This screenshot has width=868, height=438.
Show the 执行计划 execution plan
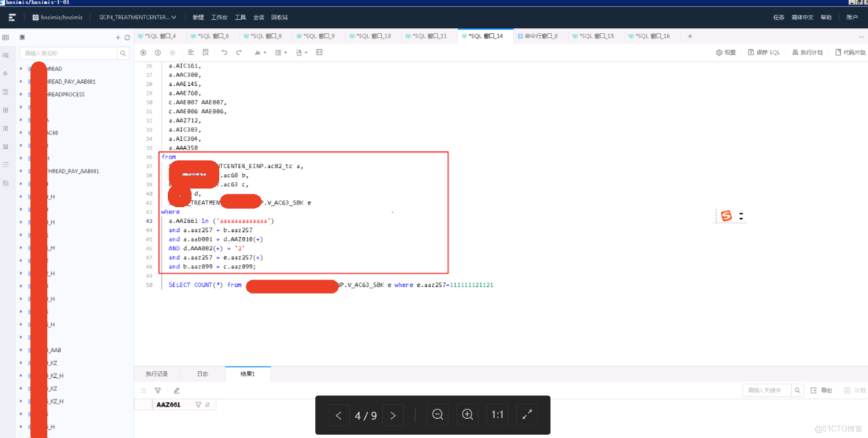tap(808, 53)
